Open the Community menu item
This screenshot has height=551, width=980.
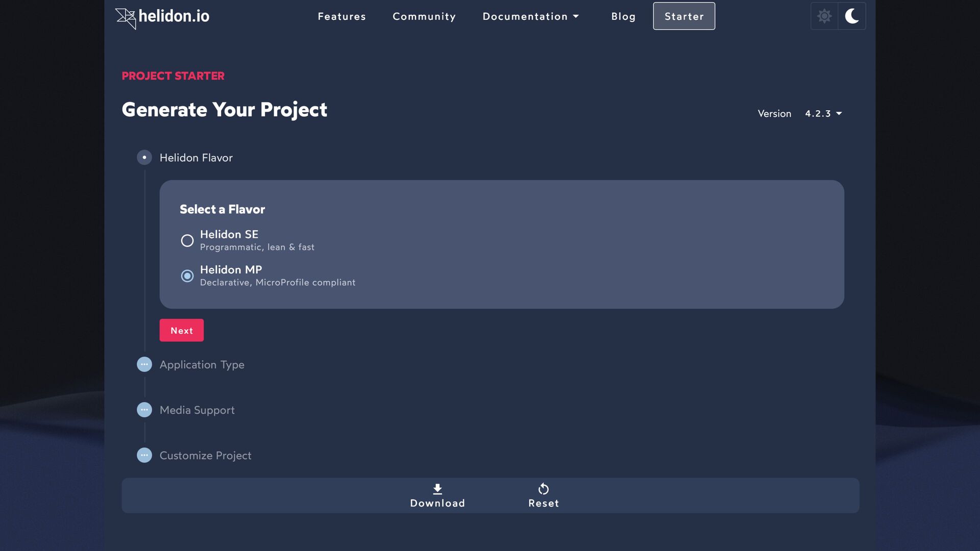424,16
